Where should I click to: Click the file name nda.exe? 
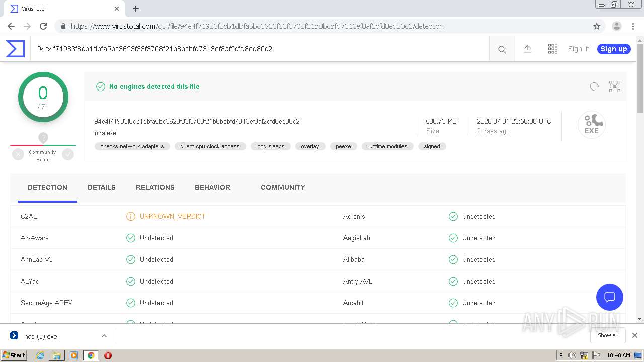coord(105,133)
